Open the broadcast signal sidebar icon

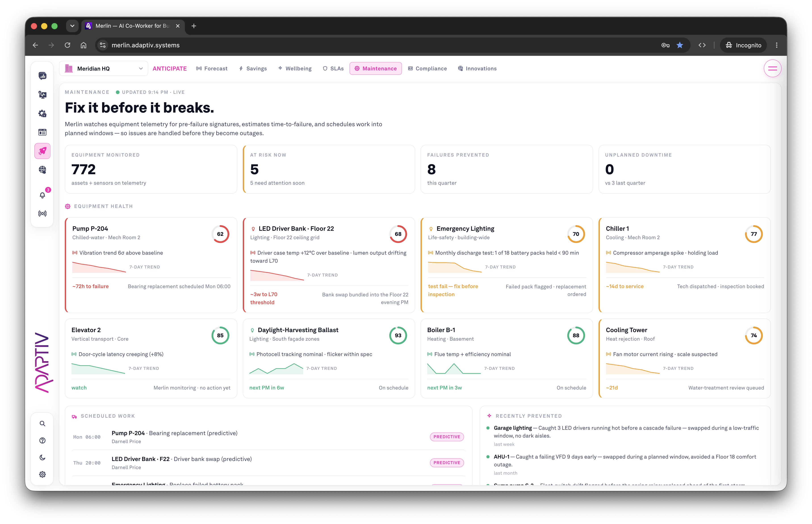42,213
